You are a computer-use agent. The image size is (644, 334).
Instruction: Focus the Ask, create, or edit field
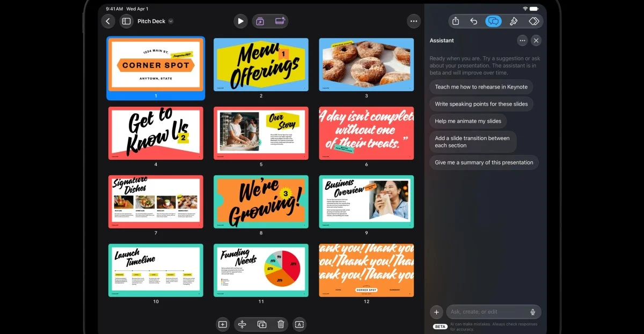point(494,312)
